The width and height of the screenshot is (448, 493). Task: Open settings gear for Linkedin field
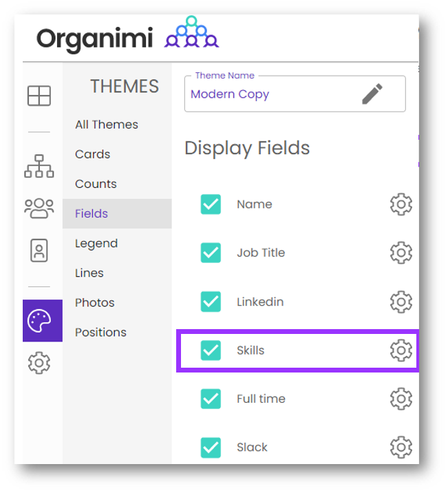coord(401,302)
